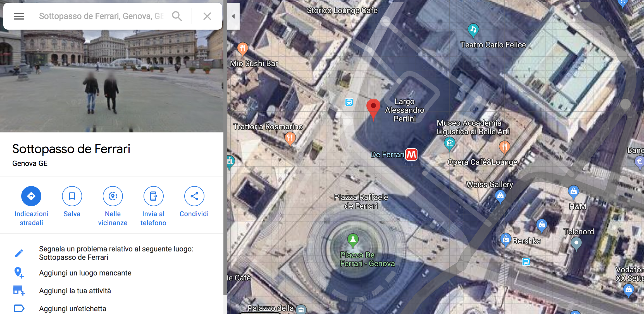Click the Opera Café&Lounge restaurant pin

[504, 147]
